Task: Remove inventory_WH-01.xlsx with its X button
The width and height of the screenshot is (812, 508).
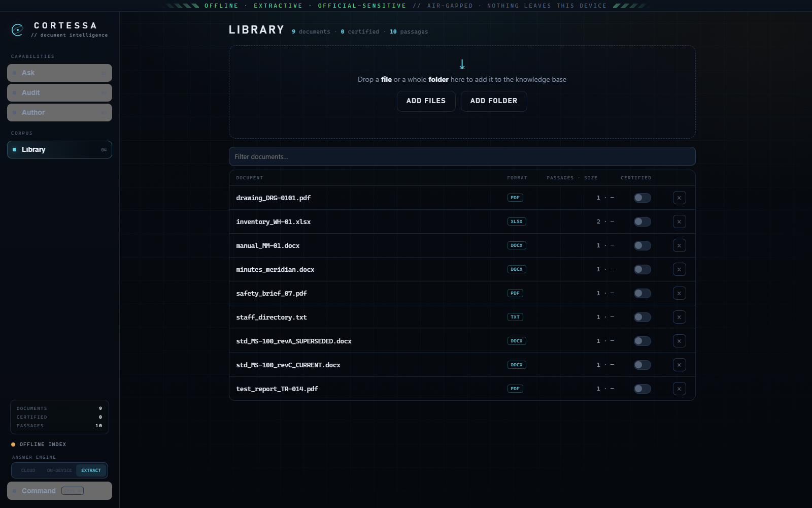Action: coord(679,221)
